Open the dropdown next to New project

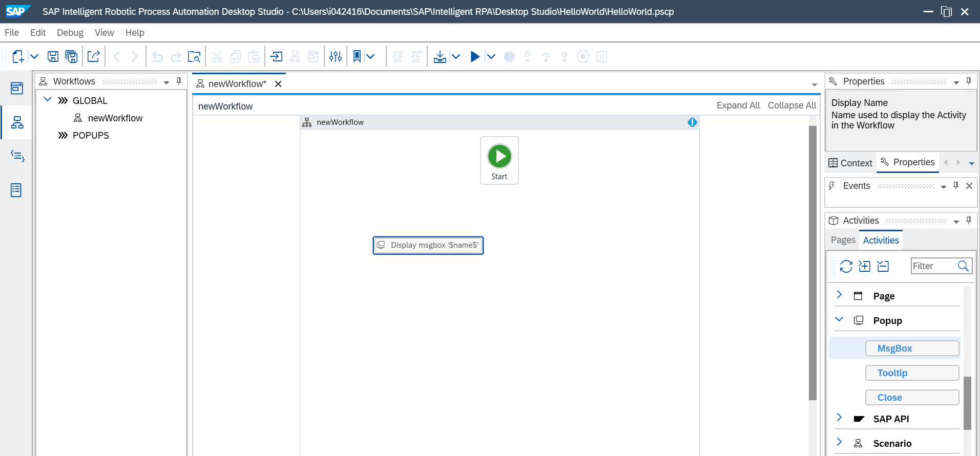pos(34,56)
